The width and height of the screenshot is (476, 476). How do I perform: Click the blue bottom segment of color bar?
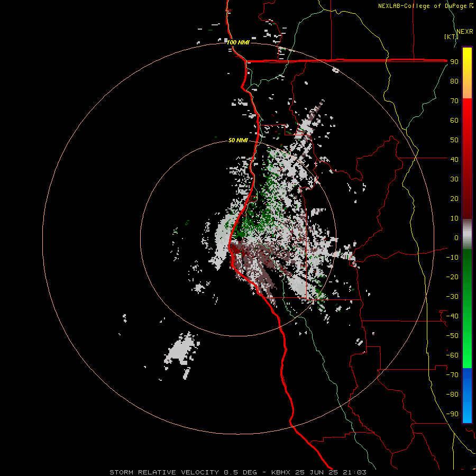coord(467,396)
